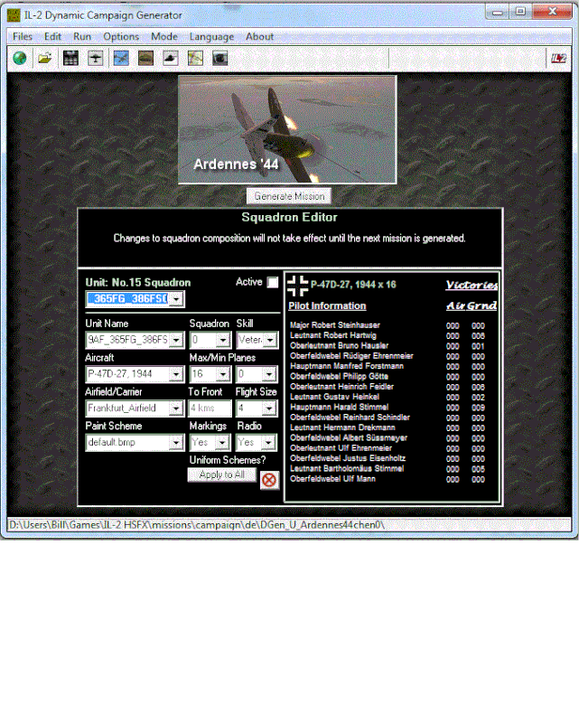Open the Mode menu
588x723 pixels.
[164, 36]
